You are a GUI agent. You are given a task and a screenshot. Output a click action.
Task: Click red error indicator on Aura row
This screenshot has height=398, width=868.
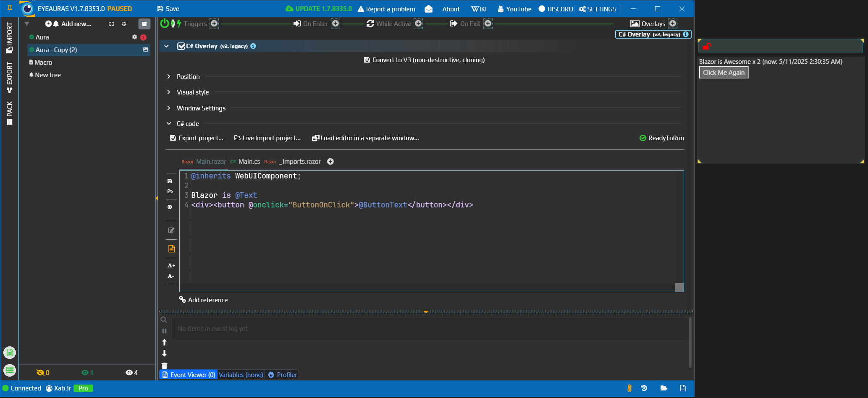coord(144,37)
